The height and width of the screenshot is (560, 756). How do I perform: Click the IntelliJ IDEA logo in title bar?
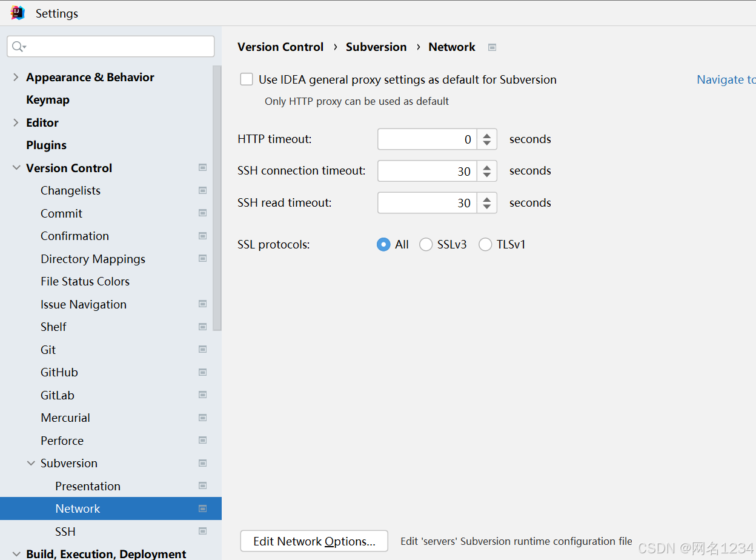point(18,13)
